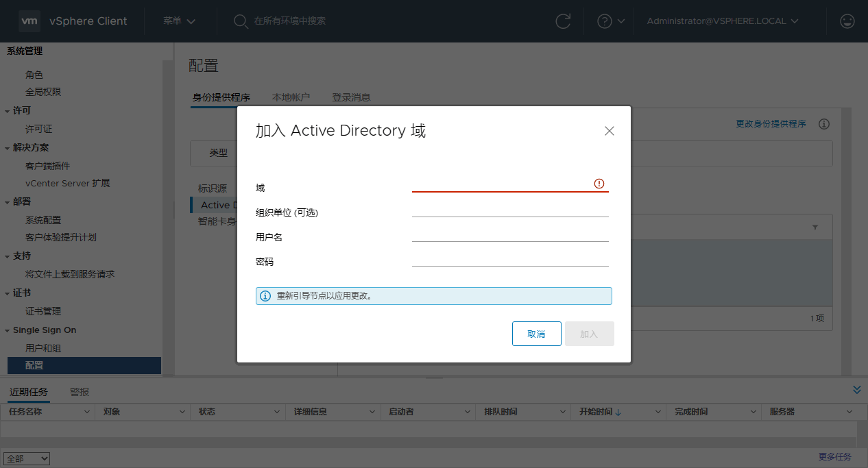Select 许可证 in the sidebar
Screen dimensions: 868x468
[x=38, y=129]
